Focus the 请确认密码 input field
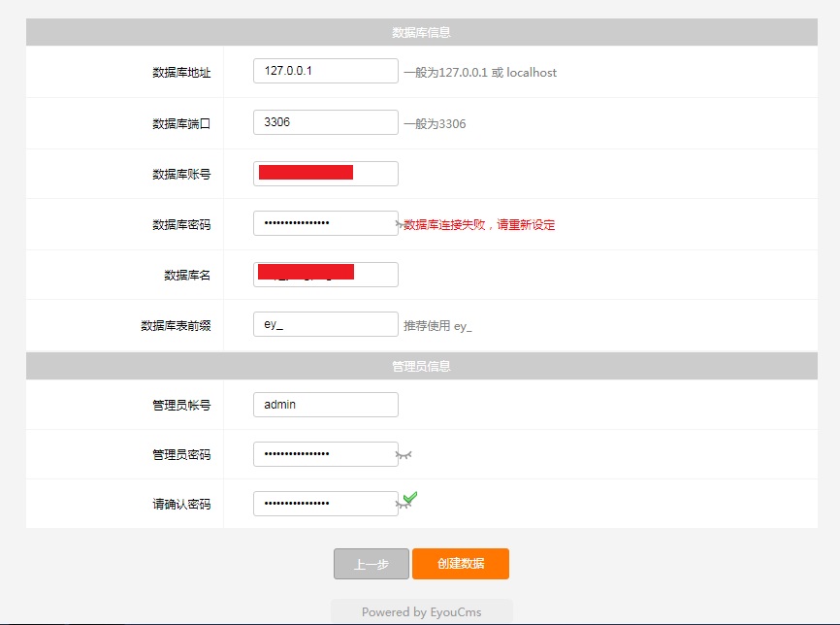The image size is (840, 625). pos(326,504)
